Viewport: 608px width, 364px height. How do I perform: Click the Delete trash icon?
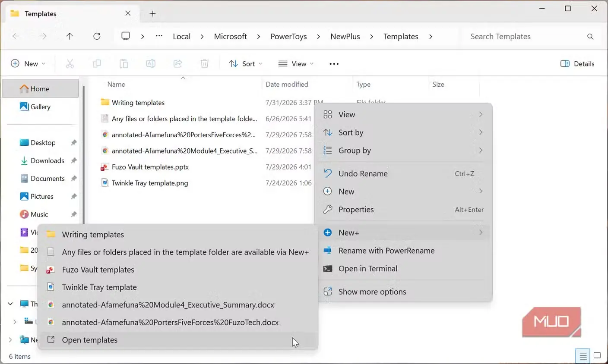click(205, 64)
